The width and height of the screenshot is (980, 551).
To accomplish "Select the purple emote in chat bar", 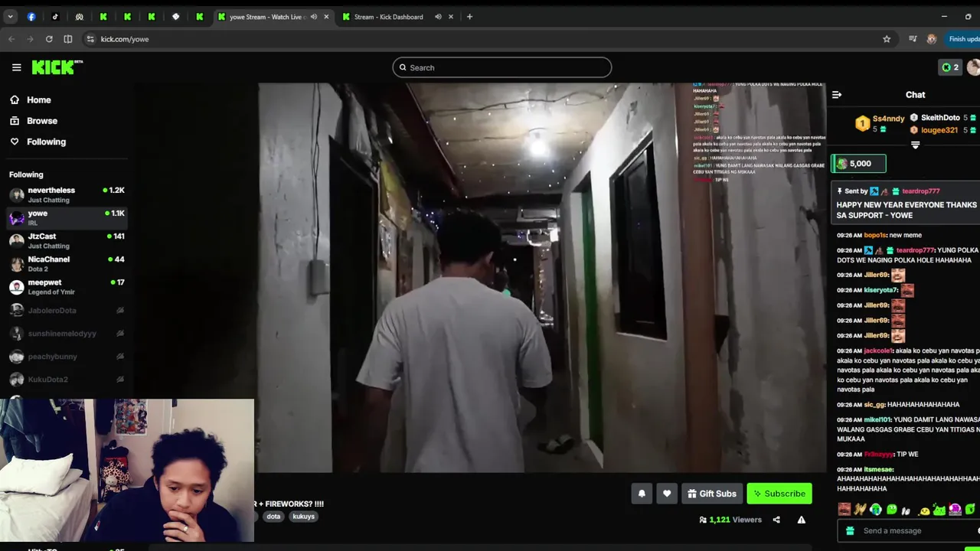I will pyautogui.click(x=955, y=510).
